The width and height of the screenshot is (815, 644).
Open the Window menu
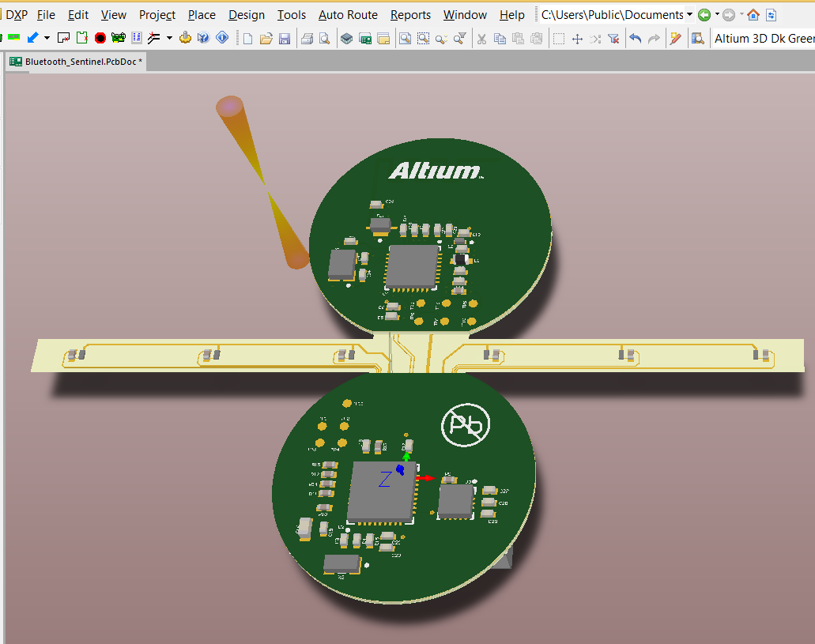(x=465, y=15)
